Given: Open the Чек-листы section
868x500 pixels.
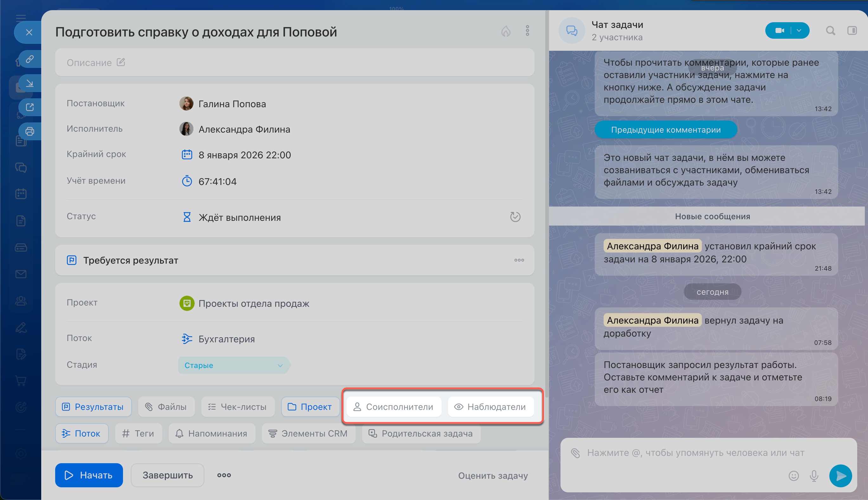Looking at the screenshot, I should pyautogui.click(x=237, y=407).
